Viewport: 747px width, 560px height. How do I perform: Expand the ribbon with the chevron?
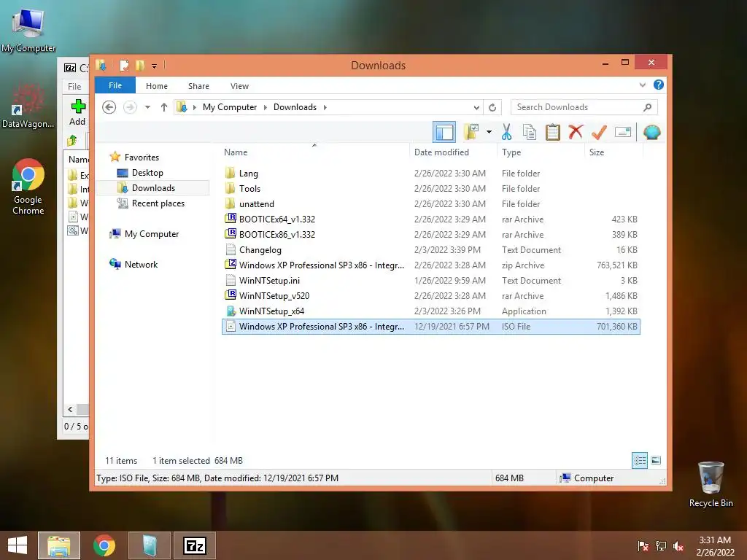pyautogui.click(x=642, y=85)
